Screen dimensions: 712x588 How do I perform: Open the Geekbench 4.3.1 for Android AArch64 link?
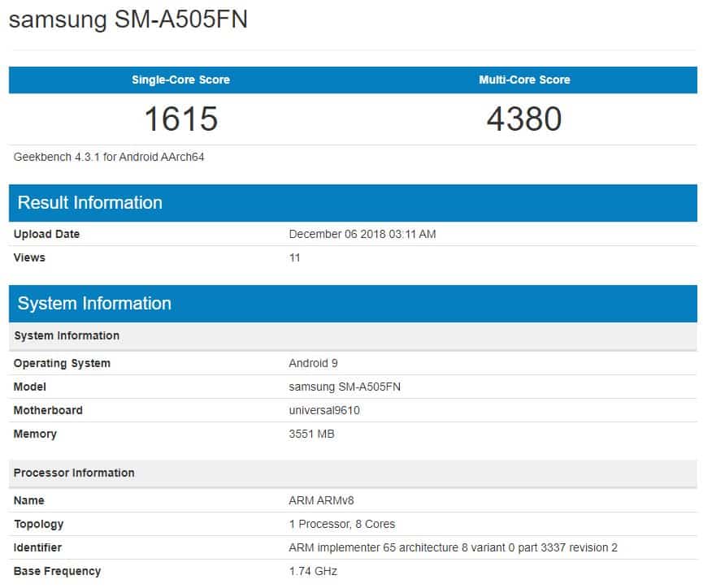[x=108, y=157]
